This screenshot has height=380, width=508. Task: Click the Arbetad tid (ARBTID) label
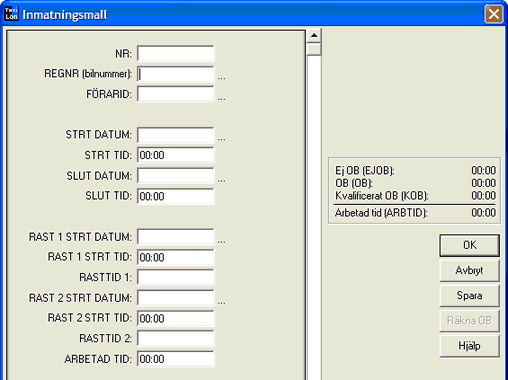[381, 213]
